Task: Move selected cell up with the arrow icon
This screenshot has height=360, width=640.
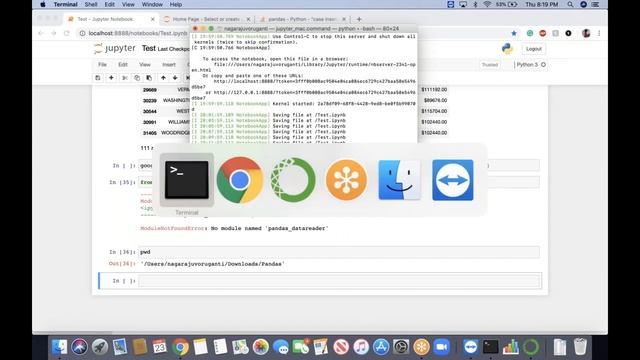Action: [163, 78]
